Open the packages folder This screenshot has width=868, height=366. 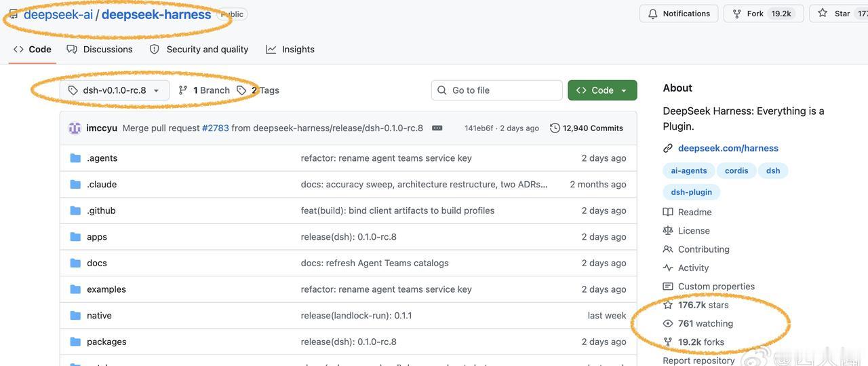point(106,342)
